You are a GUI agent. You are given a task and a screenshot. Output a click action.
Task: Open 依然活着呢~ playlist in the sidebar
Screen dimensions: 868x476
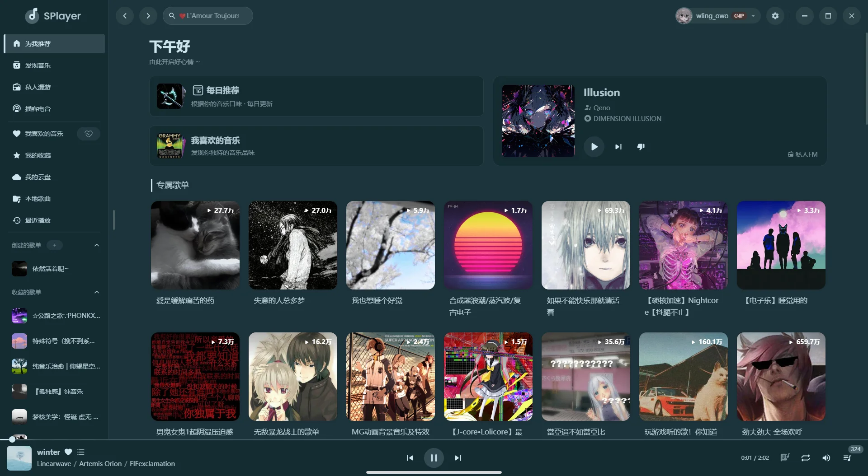[54, 269]
